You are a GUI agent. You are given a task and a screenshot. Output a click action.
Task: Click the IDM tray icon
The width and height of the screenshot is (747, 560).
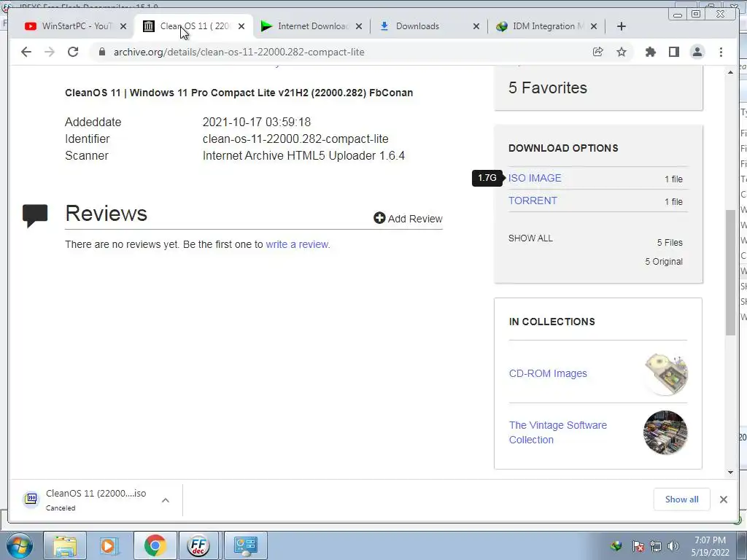(x=616, y=545)
